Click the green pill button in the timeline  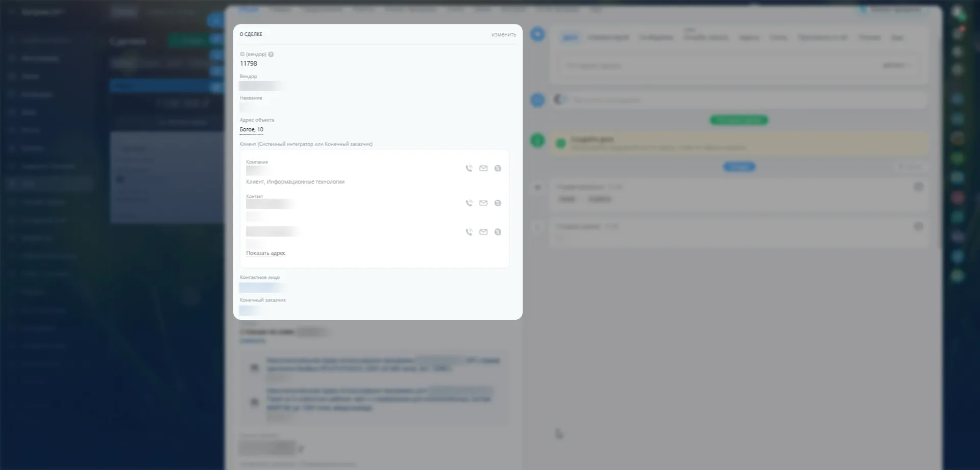click(x=739, y=120)
